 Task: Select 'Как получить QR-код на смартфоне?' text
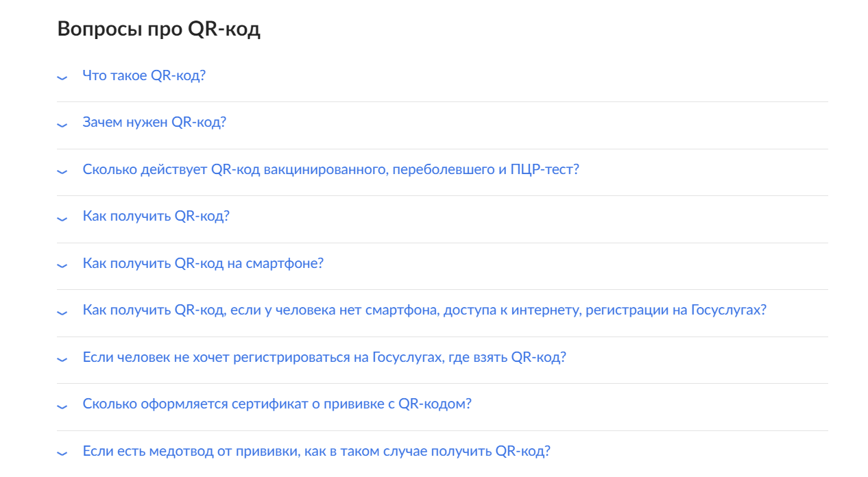[203, 263]
